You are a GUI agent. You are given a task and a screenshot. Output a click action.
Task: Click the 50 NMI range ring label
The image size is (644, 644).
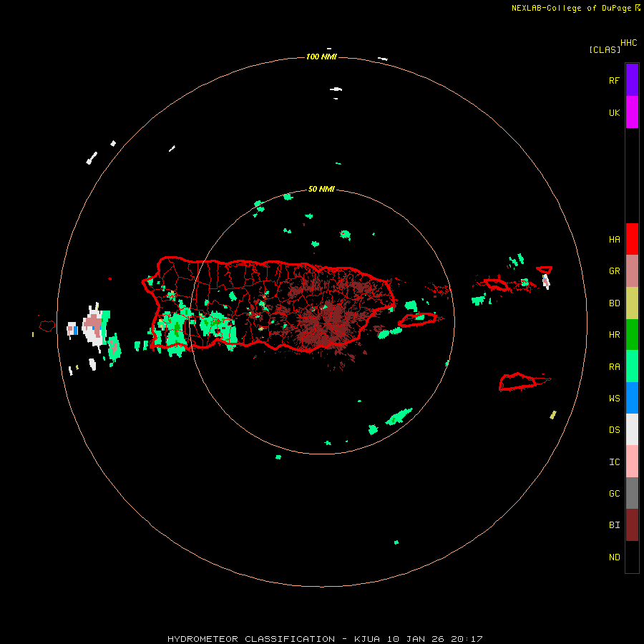point(321,189)
